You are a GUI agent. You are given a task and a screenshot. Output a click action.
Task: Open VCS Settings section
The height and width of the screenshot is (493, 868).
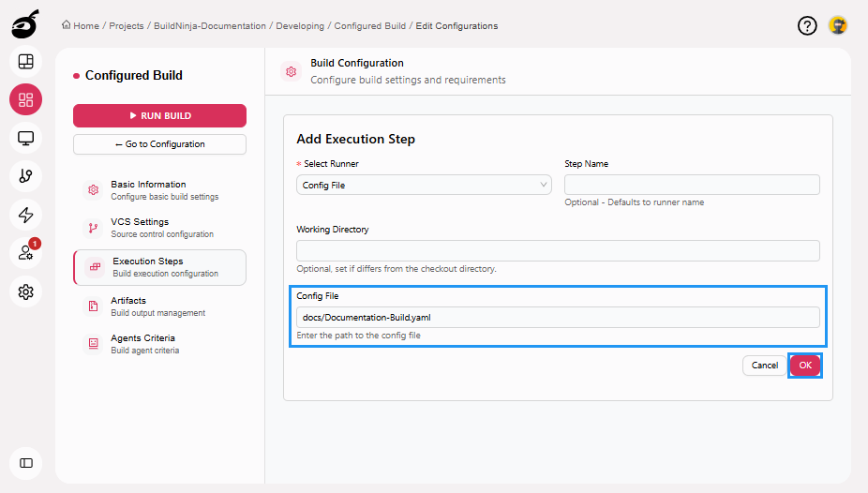point(159,228)
